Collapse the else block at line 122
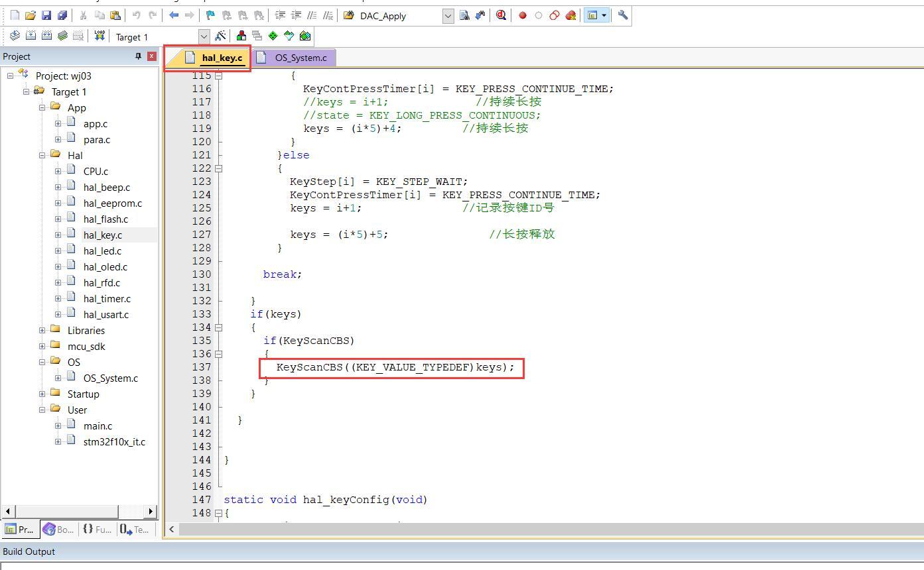The width and height of the screenshot is (924, 570). pos(218,168)
